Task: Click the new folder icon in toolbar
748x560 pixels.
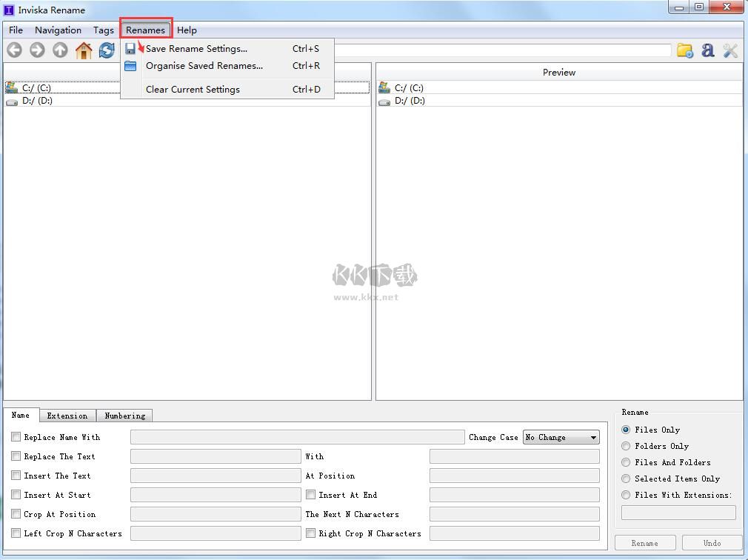Action: coord(685,50)
